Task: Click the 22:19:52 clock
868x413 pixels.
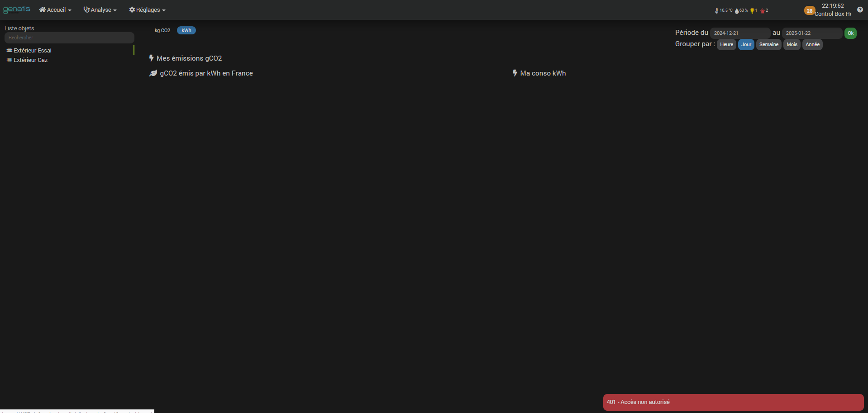Action: pyautogui.click(x=833, y=6)
